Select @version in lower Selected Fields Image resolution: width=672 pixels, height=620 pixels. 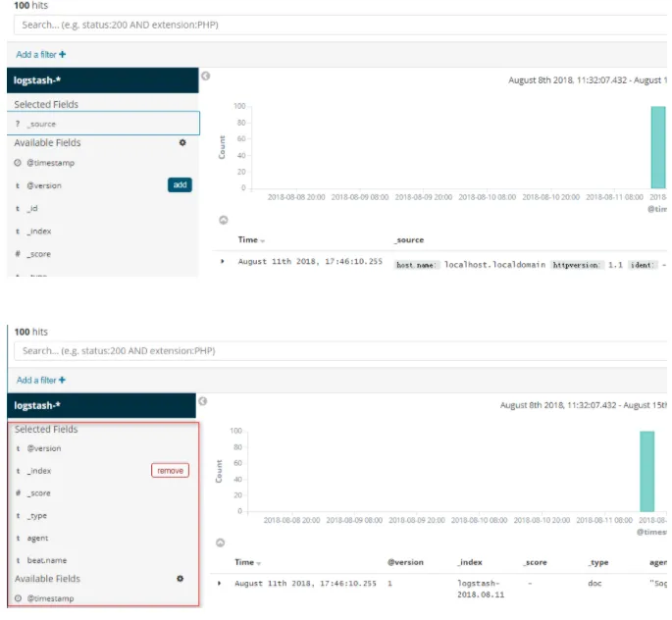44,448
